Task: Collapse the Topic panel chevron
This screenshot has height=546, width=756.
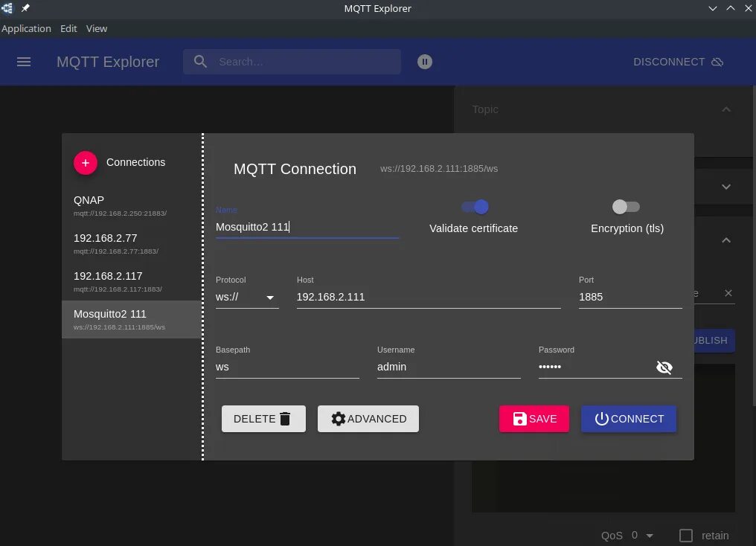Action: pos(726,109)
